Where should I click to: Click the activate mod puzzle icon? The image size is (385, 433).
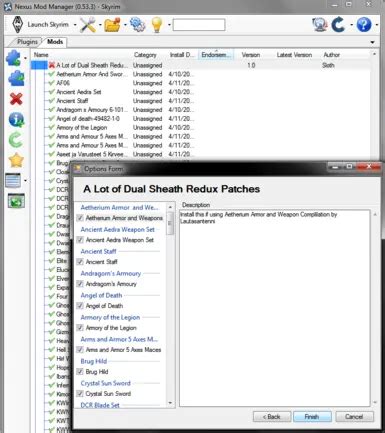(x=16, y=79)
